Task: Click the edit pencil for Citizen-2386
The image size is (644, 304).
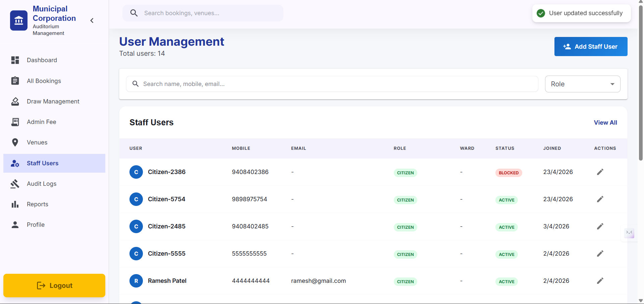Action: coord(600,172)
